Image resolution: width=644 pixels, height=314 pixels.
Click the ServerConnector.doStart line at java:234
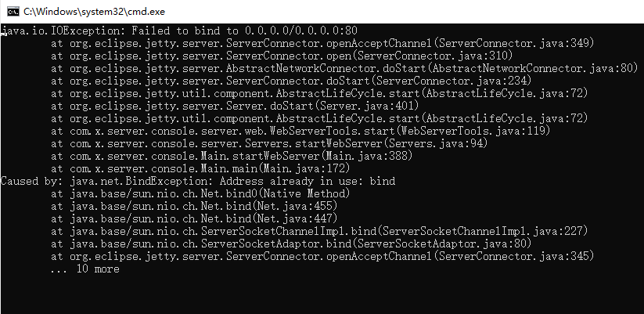pos(291,81)
